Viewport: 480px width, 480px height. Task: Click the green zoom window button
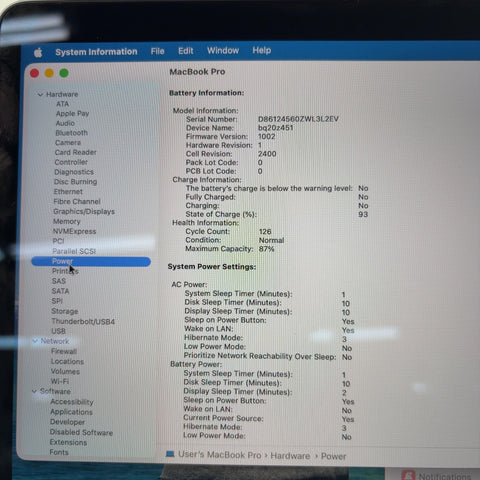(64, 73)
